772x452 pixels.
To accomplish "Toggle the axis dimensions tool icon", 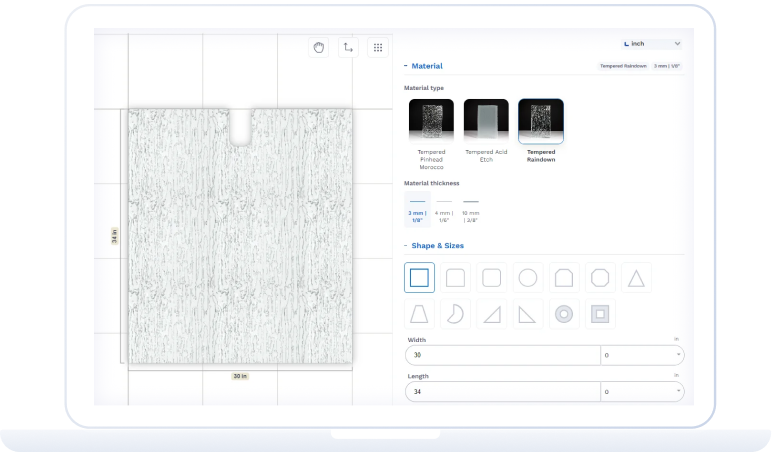I will tap(348, 47).
